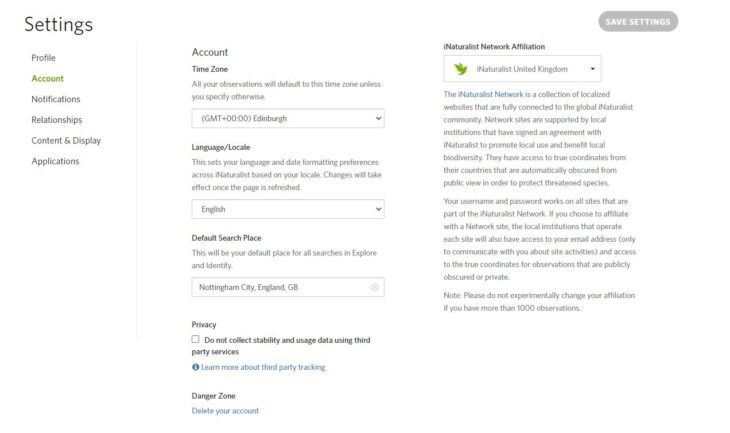Viewport: 730px width, 433px height.
Task: Expand the Language/Locale dropdown
Action: pos(288,209)
